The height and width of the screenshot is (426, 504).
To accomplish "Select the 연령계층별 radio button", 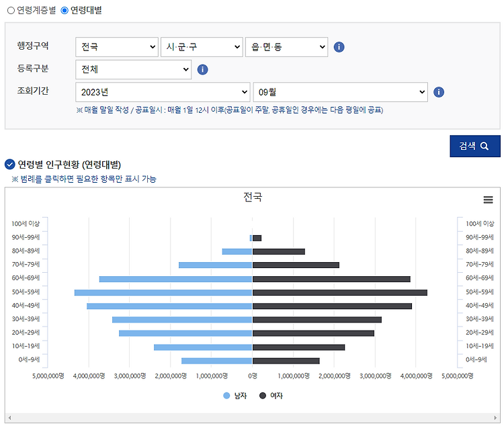I will point(11,10).
